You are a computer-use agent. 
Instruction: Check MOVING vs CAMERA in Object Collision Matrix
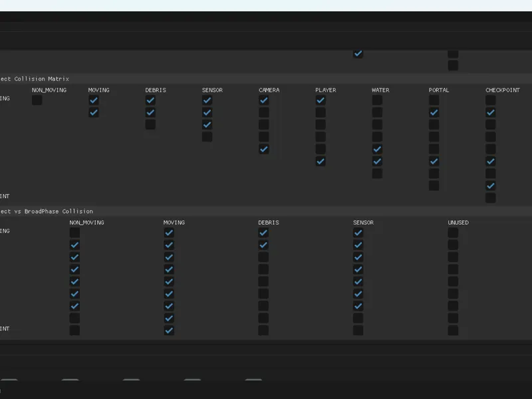tap(263, 112)
